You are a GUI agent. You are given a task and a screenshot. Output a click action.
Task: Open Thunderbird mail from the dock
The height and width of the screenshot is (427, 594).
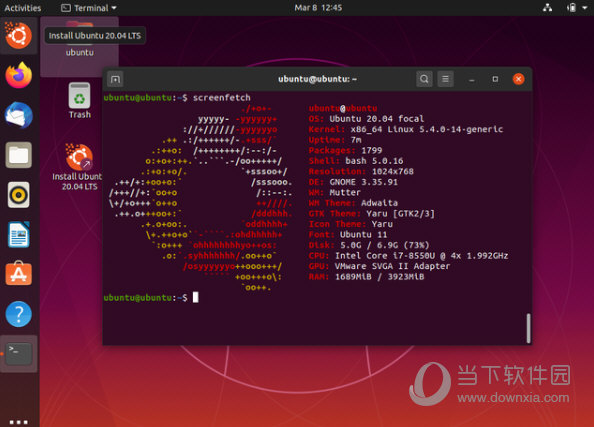coord(19,115)
